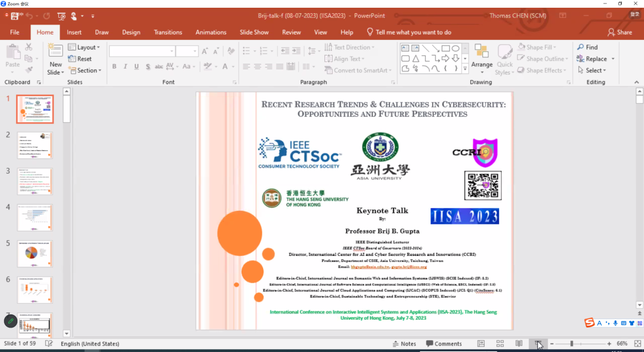Reset the slide layout
This screenshot has width=644, height=352.
point(80,58)
